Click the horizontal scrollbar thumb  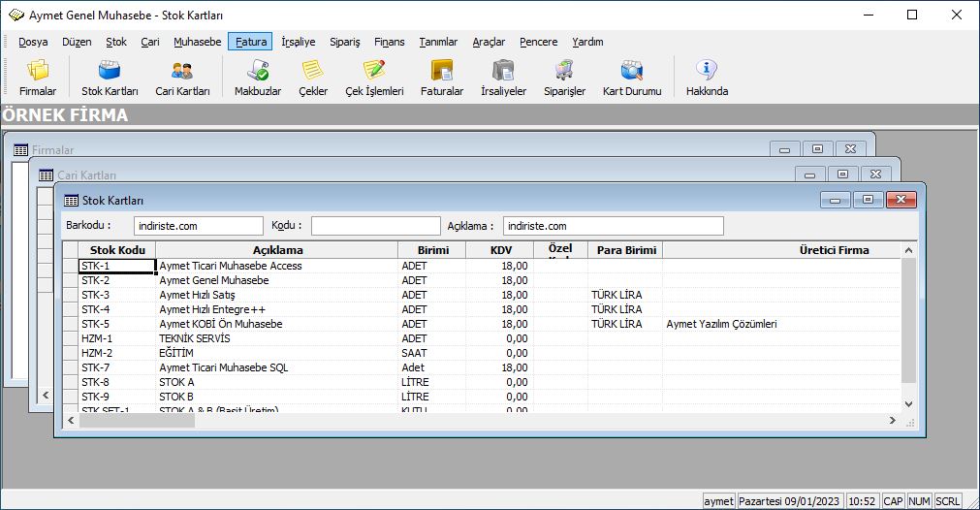(x=137, y=421)
